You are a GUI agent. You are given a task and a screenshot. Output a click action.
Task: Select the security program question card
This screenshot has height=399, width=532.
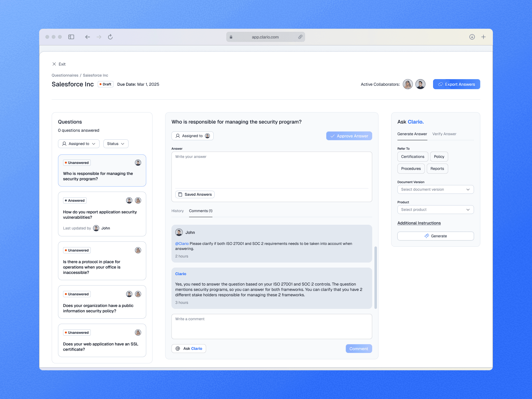102,171
